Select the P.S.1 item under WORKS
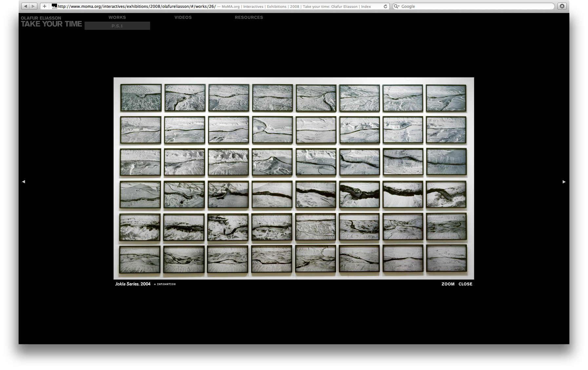This screenshot has height=370, width=588. click(x=117, y=26)
